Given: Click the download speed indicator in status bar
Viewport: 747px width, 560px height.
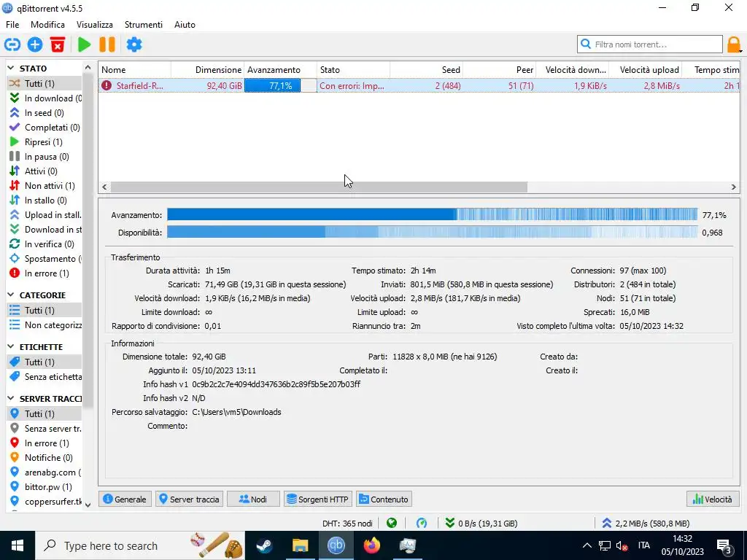Looking at the screenshot, I should pyautogui.click(x=481, y=524).
